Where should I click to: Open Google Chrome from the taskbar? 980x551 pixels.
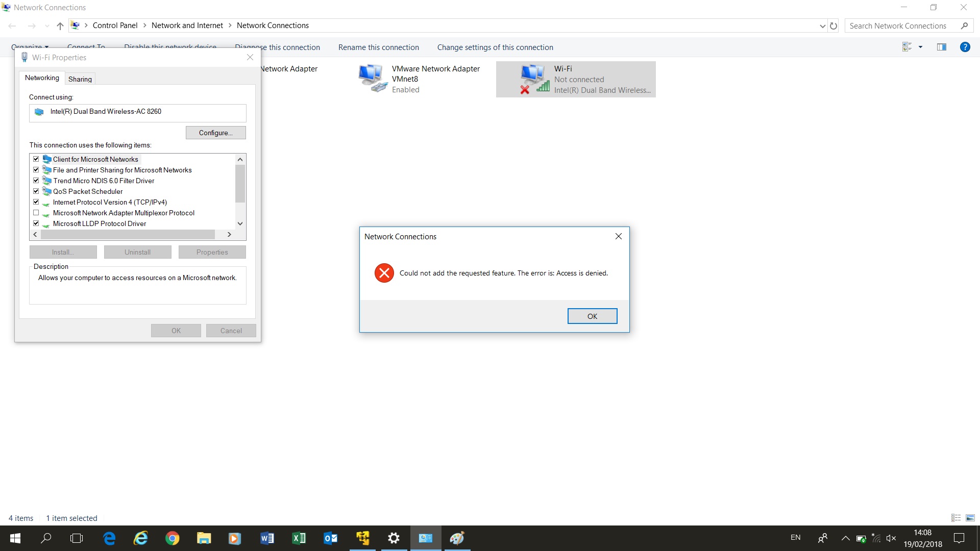[172, 538]
